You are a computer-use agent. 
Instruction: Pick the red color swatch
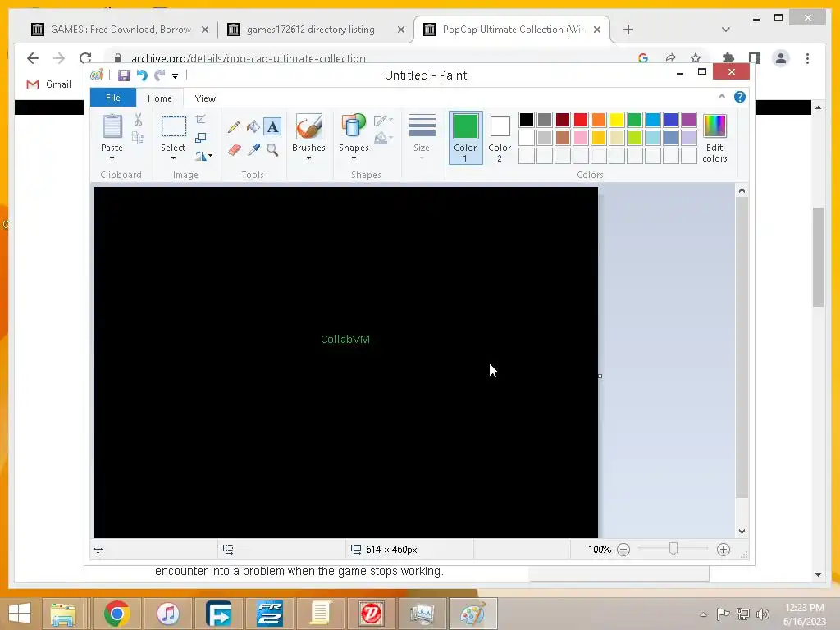coord(581,120)
